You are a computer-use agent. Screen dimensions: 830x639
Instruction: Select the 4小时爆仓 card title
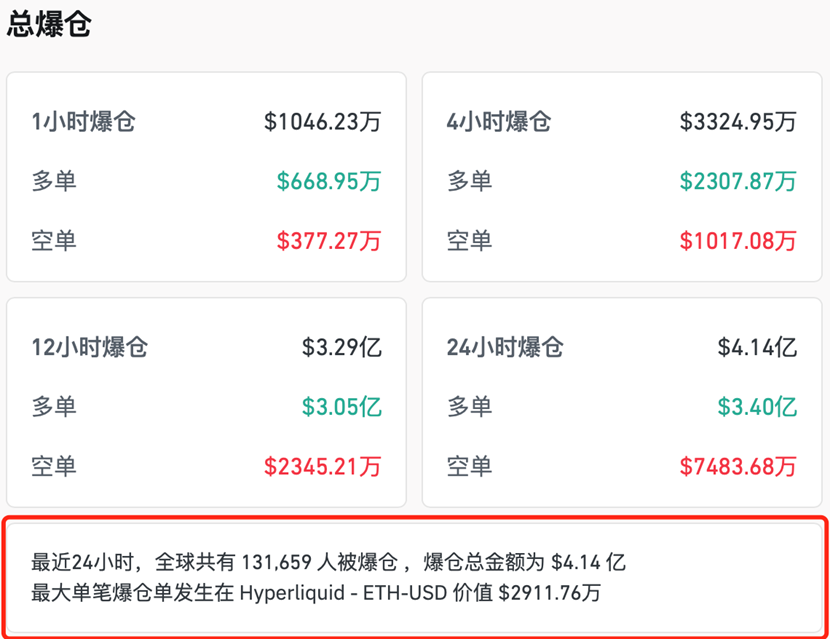tap(498, 122)
